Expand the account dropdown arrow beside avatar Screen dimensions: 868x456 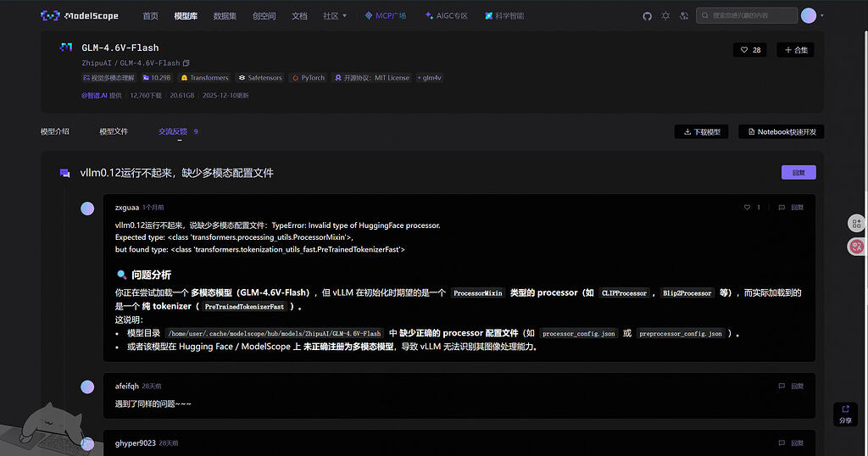click(x=821, y=15)
